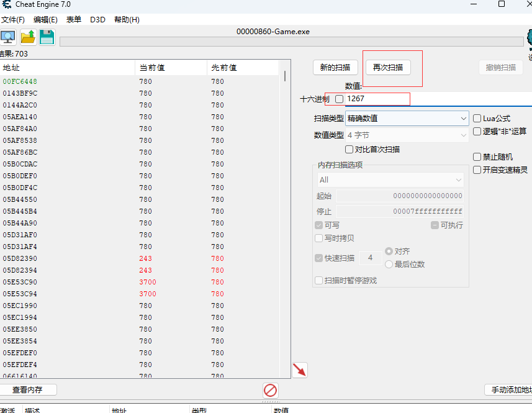Screen dimensions: 532x413
Task: Select address row 05EFDEF0
Action: (140, 353)
